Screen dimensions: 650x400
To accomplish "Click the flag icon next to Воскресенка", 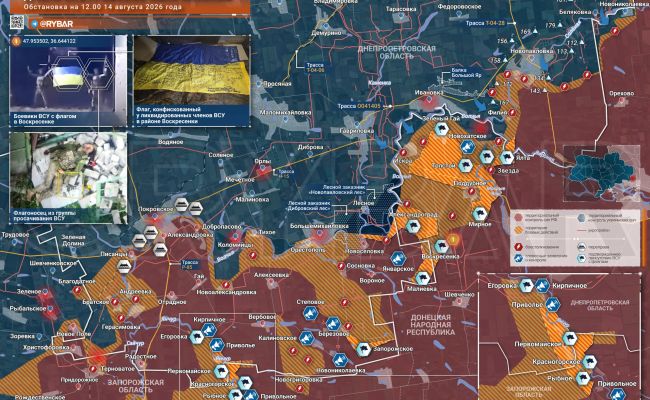I will 441,246.
